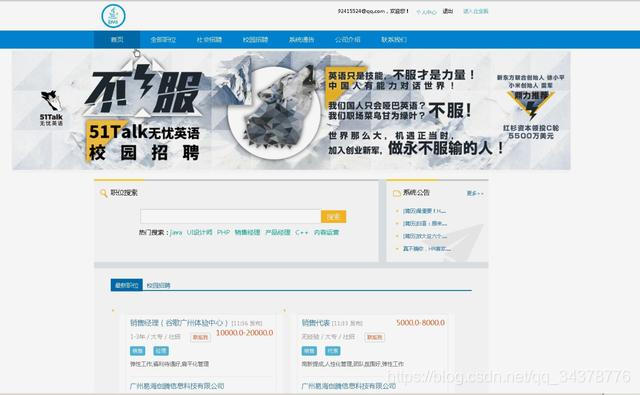Click the first blue tag on the 销售代表 card

click(x=309, y=351)
